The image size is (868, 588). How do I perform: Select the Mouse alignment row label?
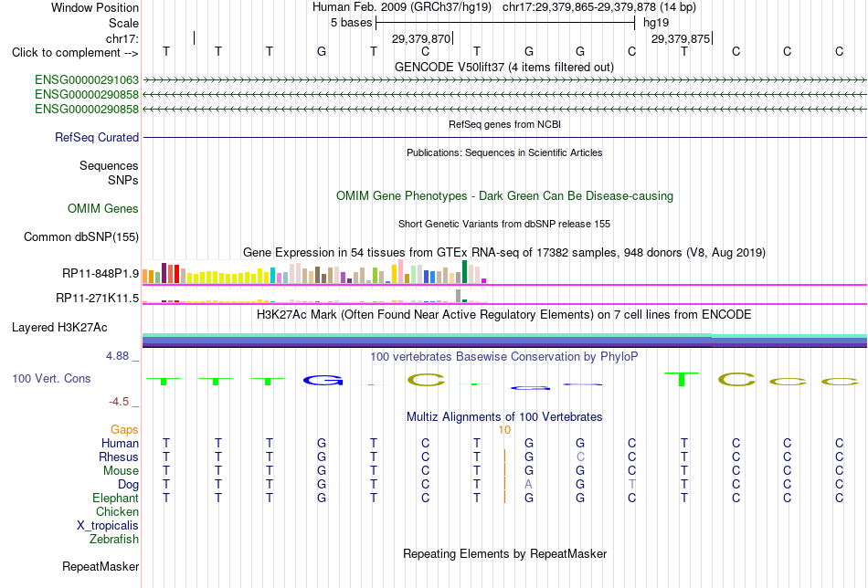pos(121,471)
